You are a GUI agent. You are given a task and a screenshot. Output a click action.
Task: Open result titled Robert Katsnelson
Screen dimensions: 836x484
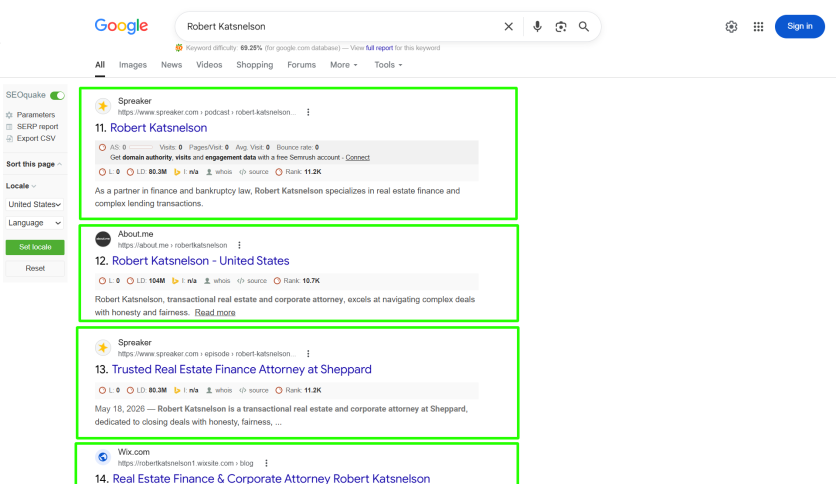pyautogui.click(x=158, y=128)
